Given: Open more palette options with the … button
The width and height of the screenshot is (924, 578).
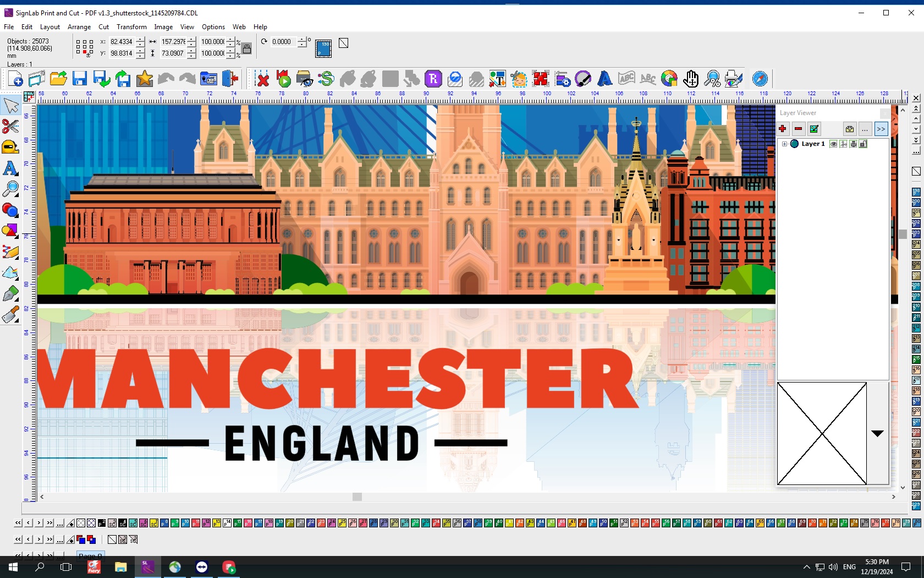Looking at the screenshot, I should click(x=60, y=523).
